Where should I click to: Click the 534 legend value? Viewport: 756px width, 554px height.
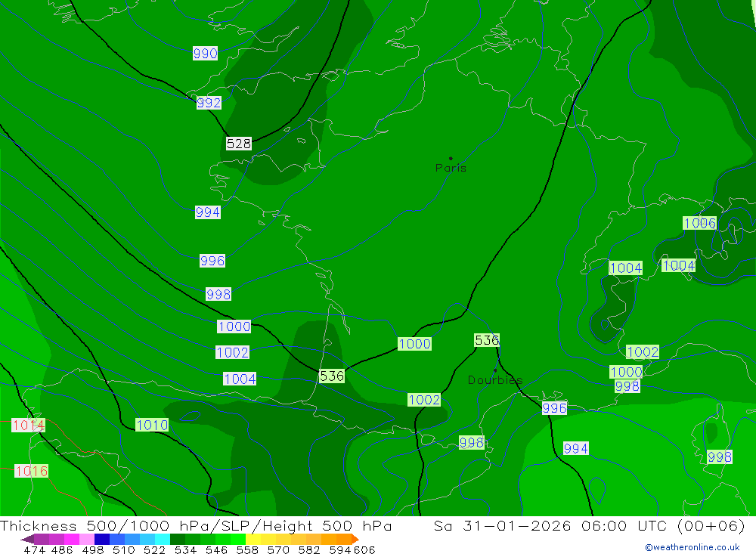(x=186, y=549)
